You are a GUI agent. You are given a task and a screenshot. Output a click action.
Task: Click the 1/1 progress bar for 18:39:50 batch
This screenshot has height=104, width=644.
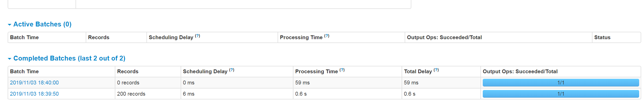click(561, 94)
